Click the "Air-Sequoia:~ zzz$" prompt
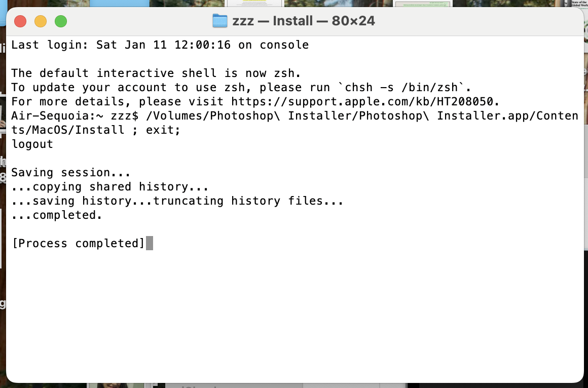Screen dimensions: 588x388 75,115
